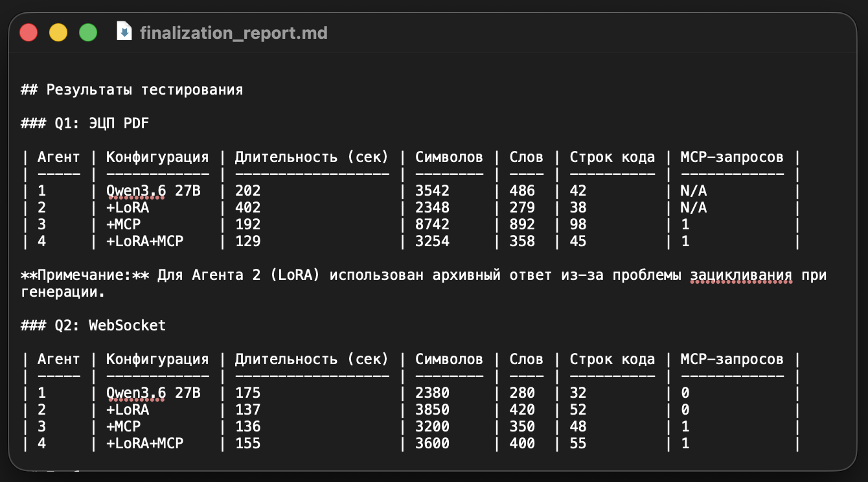Minimize the window with the yellow button
This screenshot has width=868, height=482.
point(58,32)
